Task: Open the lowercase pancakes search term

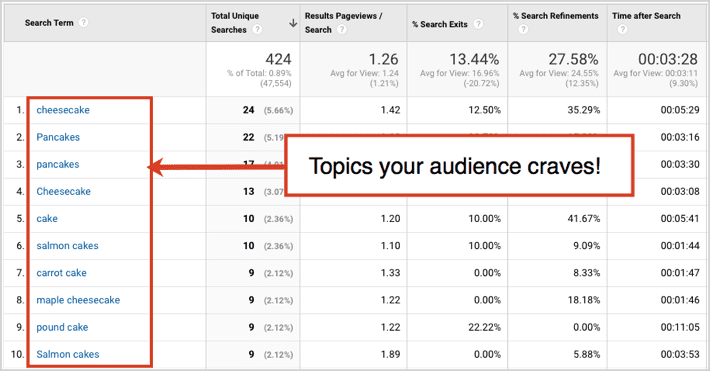Action: pos(58,164)
